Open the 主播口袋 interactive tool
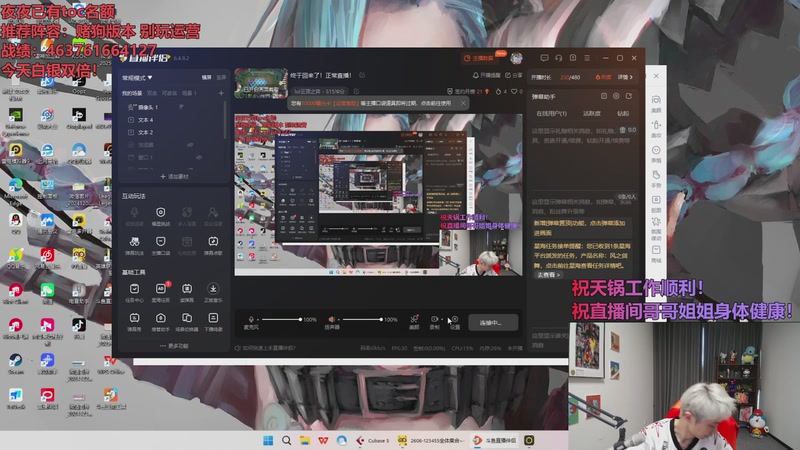The height and width of the screenshot is (450, 800). pos(160,245)
